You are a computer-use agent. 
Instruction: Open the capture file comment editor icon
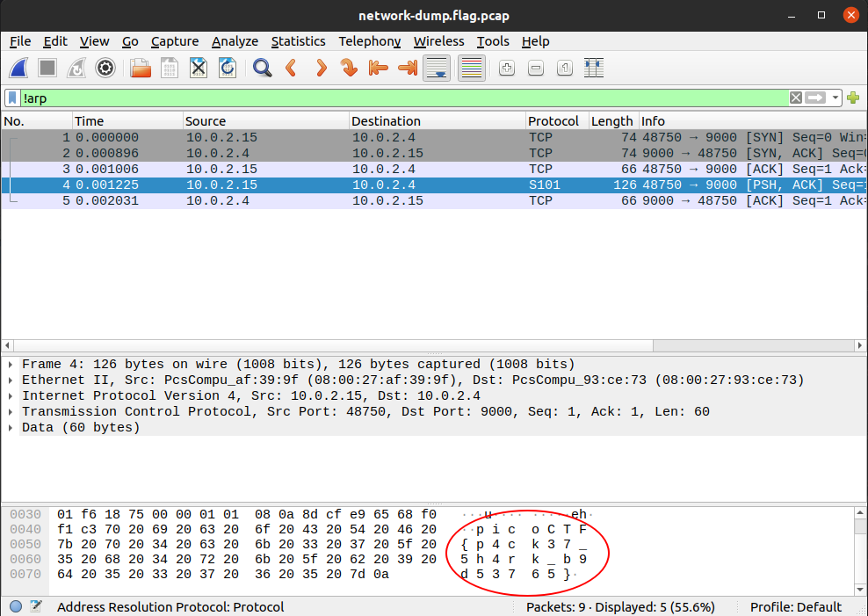[x=36, y=606]
